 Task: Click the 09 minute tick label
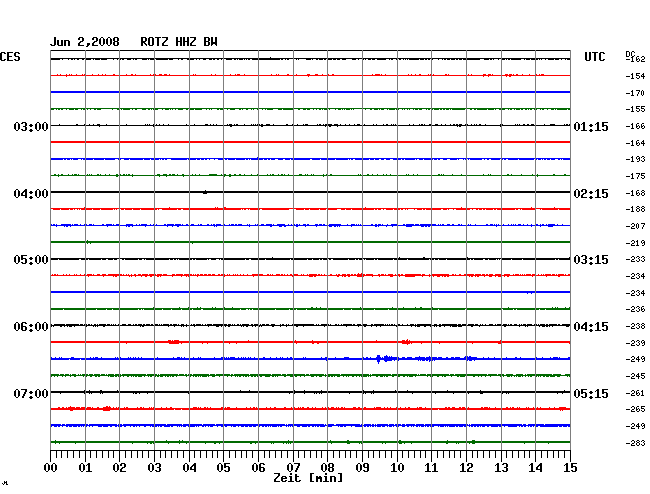click(x=362, y=467)
